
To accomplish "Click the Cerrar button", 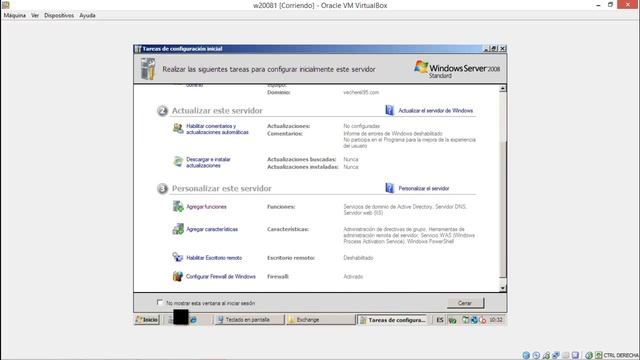I will pyautogui.click(x=465, y=303).
